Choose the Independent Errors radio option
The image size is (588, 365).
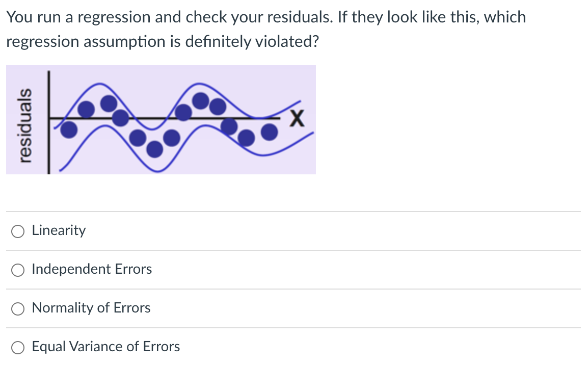coord(18,270)
